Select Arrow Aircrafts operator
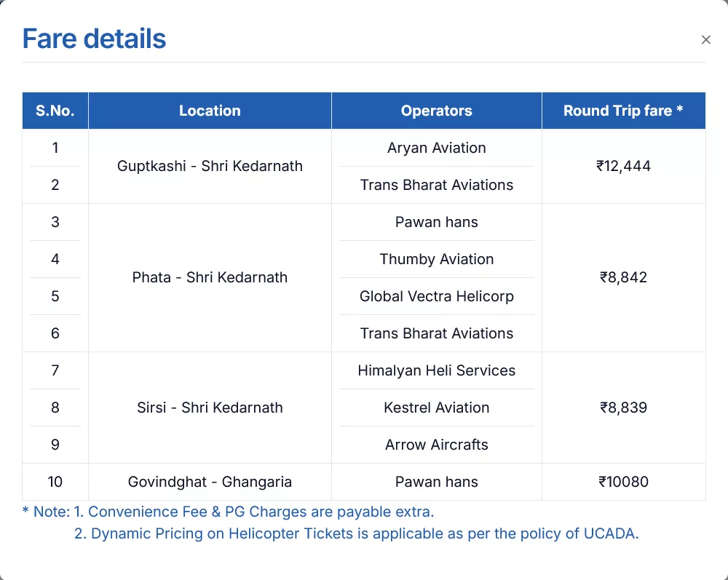The width and height of the screenshot is (728, 580). tap(436, 445)
